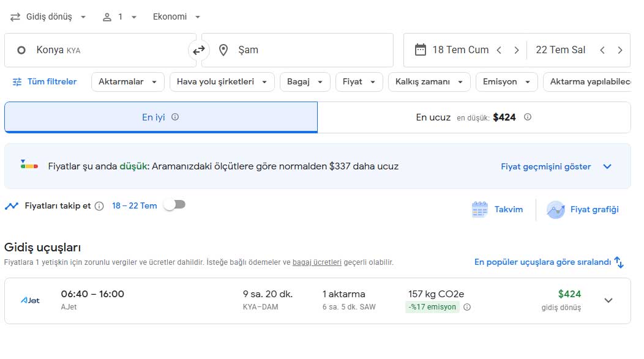Open the bagaj ücretleri link
This screenshot has height=359, width=644.
[x=316, y=262]
